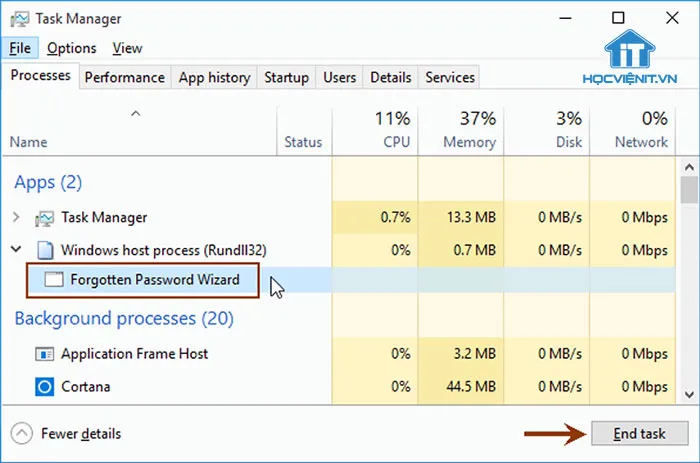Click the Cortana circle icon
This screenshot has height=463, width=700.
click(x=44, y=386)
